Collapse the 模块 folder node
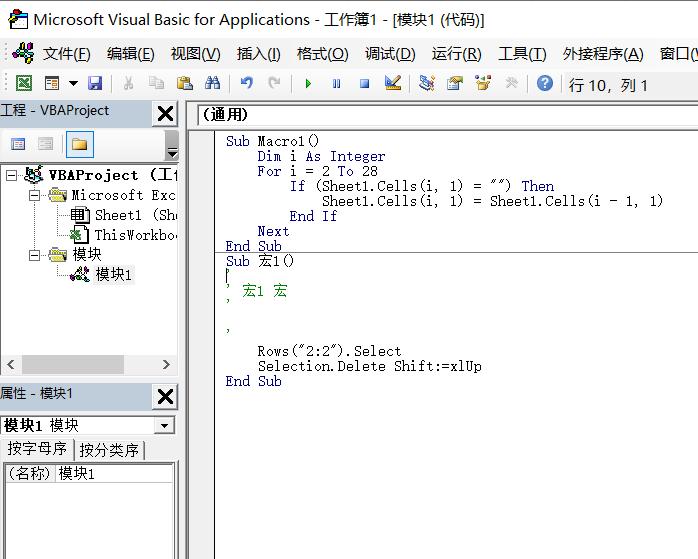698x559 pixels. point(34,255)
